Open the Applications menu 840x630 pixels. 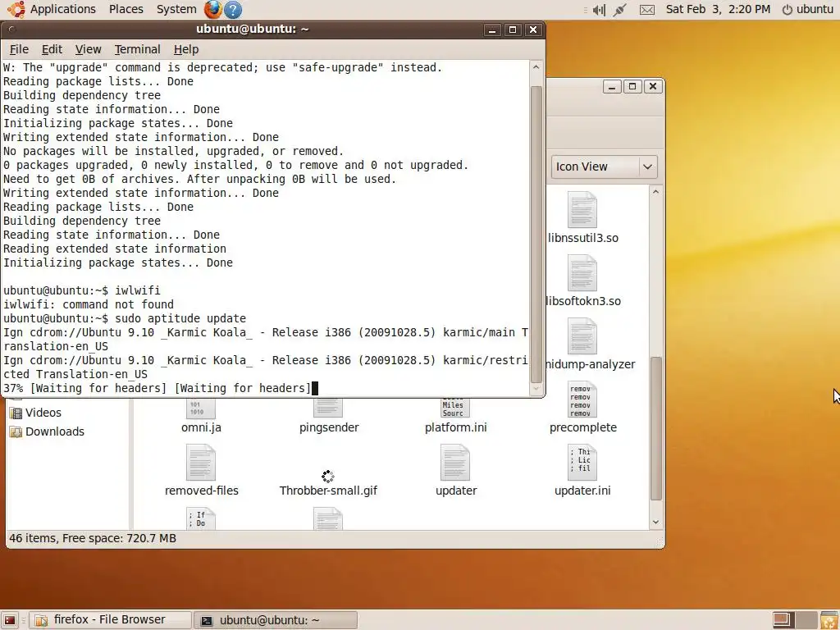point(62,9)
